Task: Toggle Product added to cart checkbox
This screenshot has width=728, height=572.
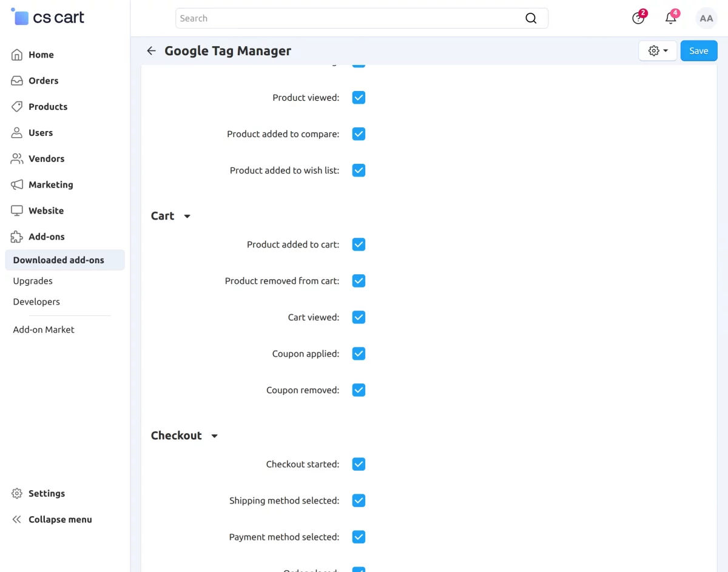Action: (359, 244)
